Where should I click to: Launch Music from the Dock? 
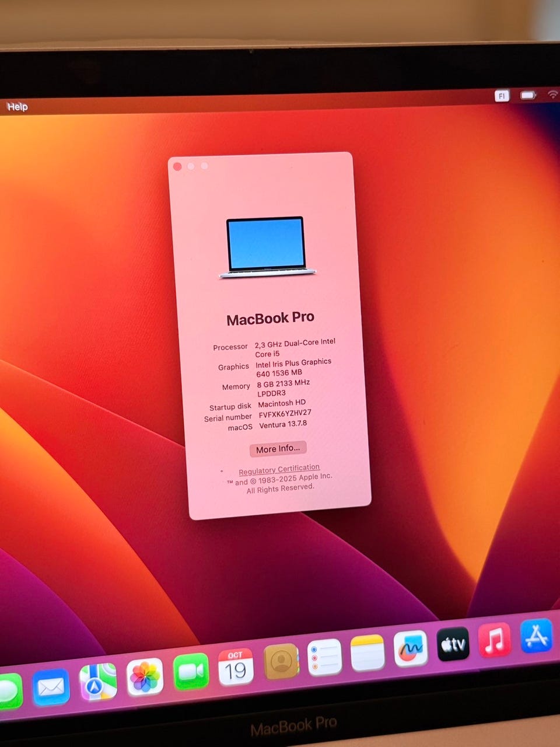pos(495,639)
